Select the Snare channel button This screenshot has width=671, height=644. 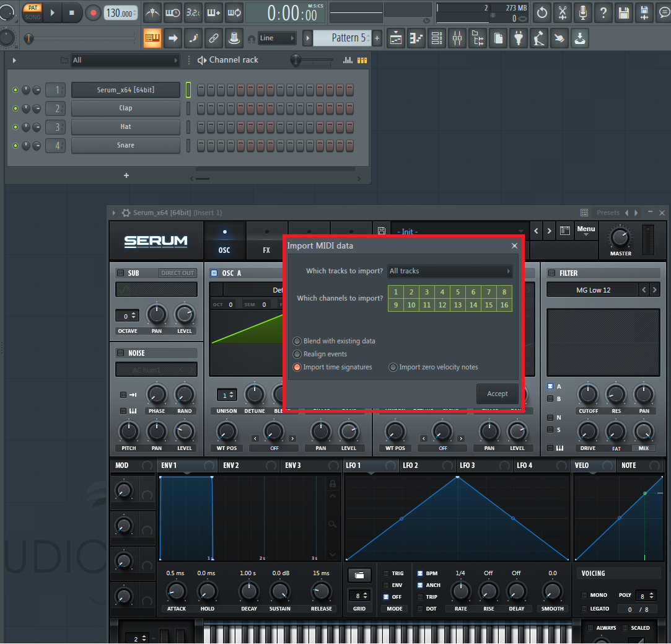click(125, 145)
